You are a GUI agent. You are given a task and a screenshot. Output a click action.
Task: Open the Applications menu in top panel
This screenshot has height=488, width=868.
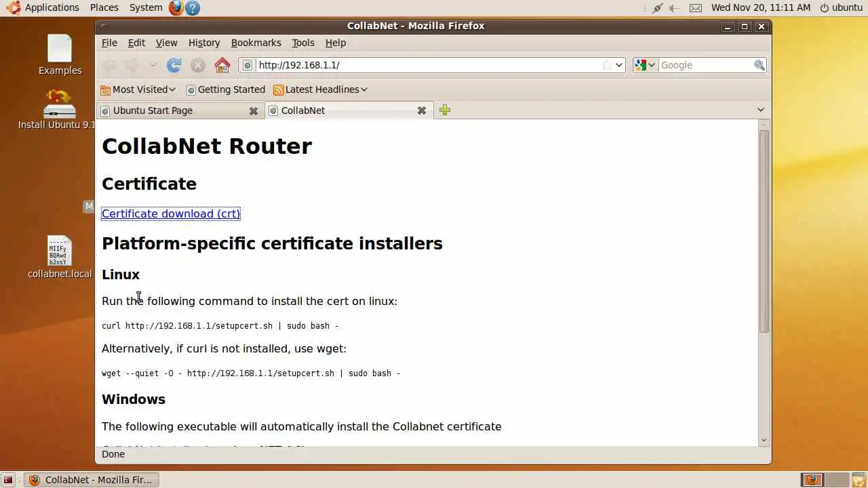pyautogui.click(x=44, y=7)
